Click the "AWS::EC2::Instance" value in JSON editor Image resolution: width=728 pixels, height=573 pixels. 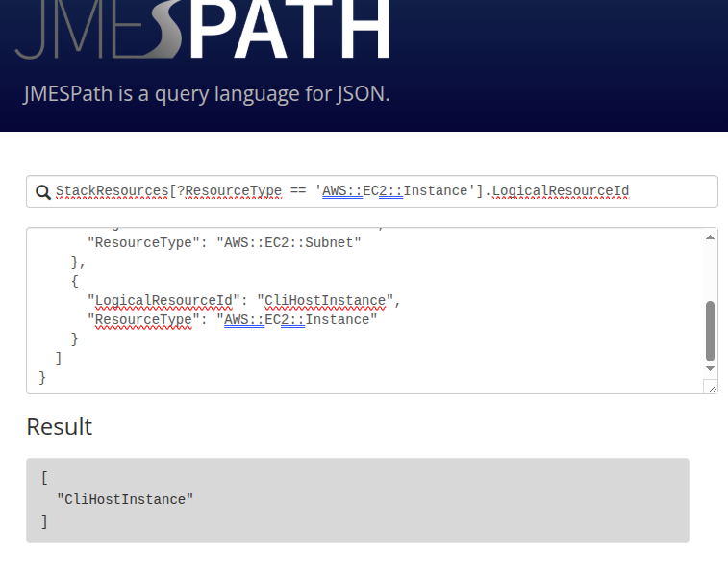tap(296, 320)
